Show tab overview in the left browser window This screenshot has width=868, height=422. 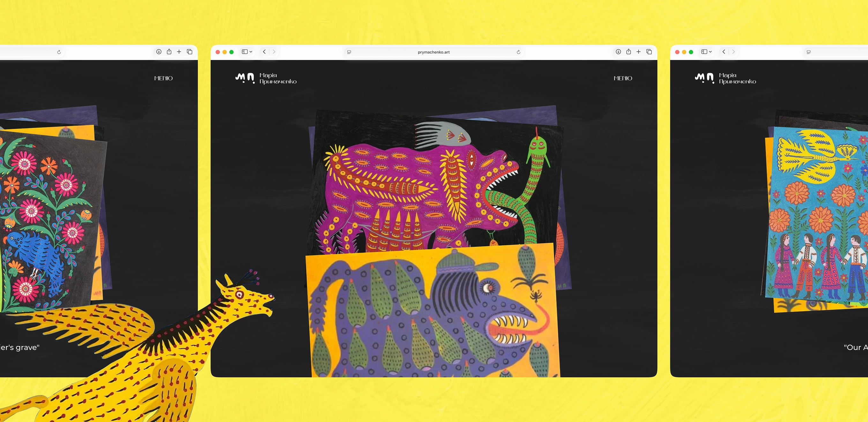[190, 52]
